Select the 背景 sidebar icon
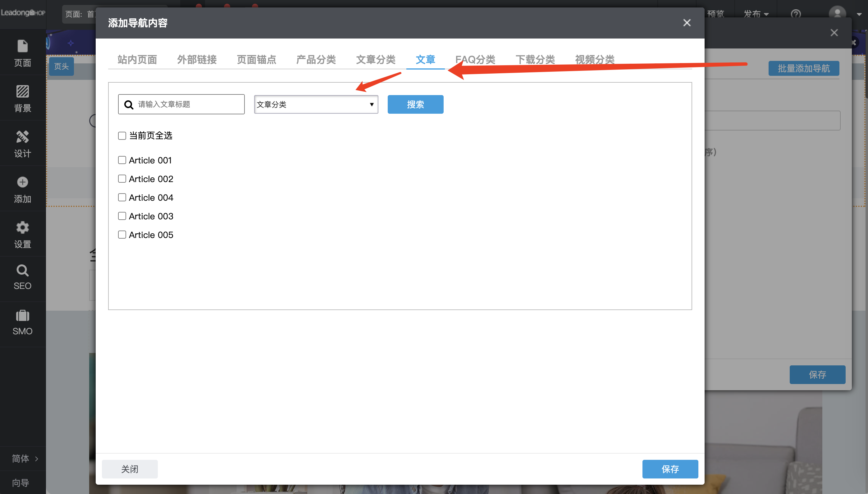Image resolution: width=868 pixels, height=494 pixels. pos(22,98)
